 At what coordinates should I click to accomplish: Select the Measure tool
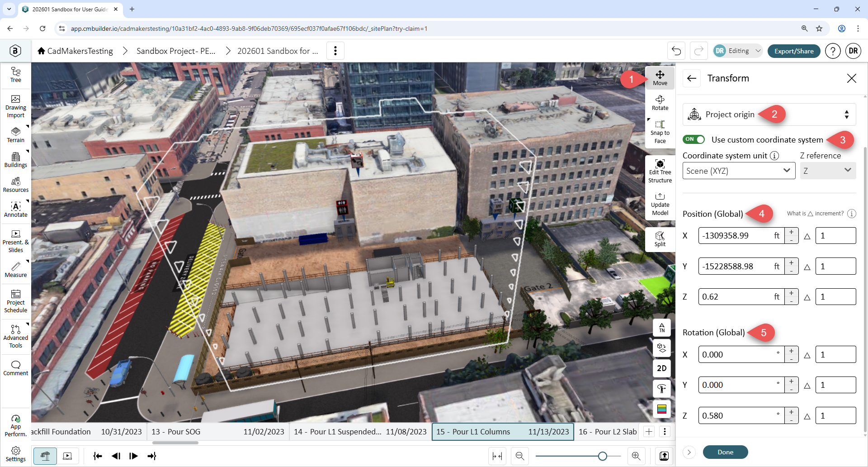(16, 270)
